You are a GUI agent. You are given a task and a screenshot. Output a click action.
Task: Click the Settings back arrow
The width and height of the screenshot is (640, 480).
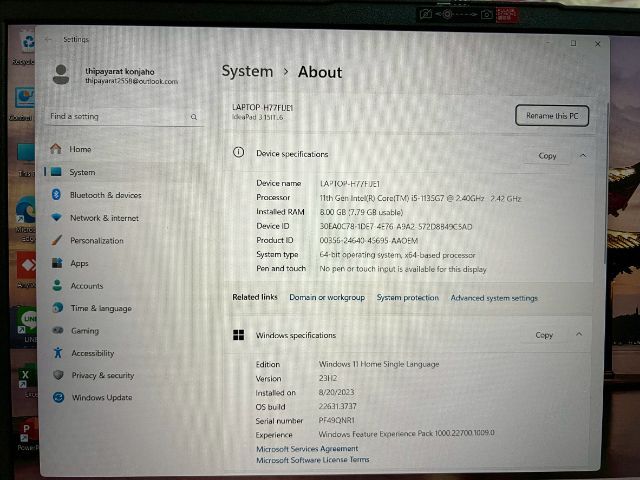pos(48,40)
